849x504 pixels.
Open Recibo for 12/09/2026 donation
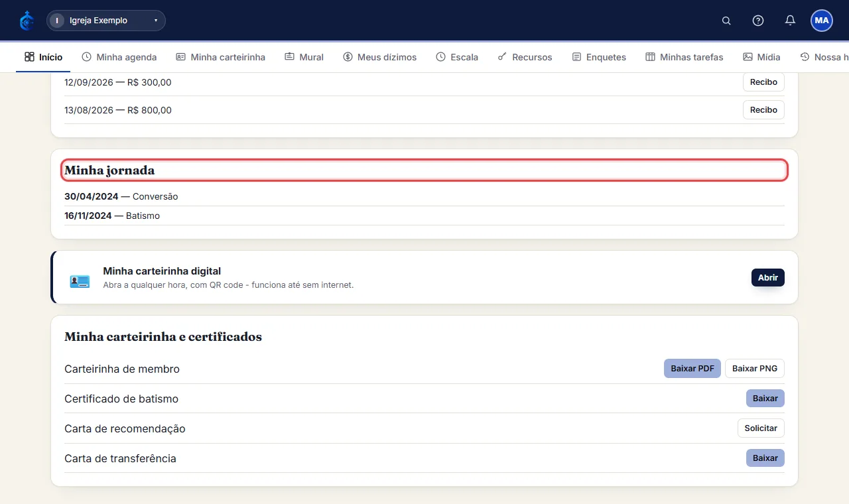(763, 82)
